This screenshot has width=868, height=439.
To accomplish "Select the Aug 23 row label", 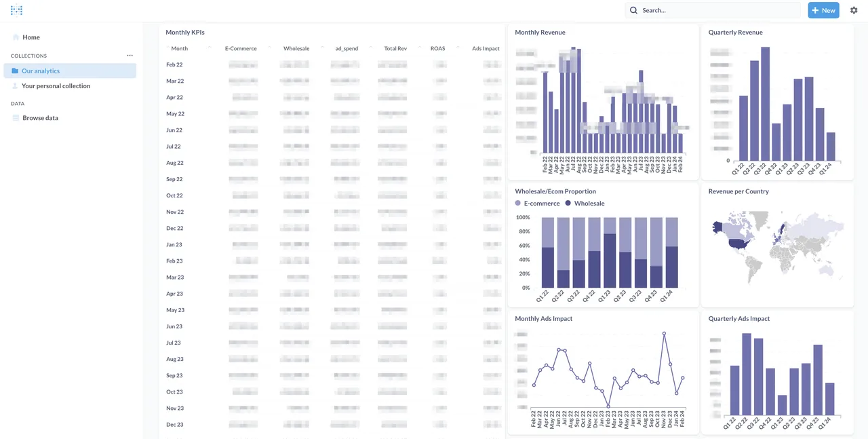I will tap(175, 359).
